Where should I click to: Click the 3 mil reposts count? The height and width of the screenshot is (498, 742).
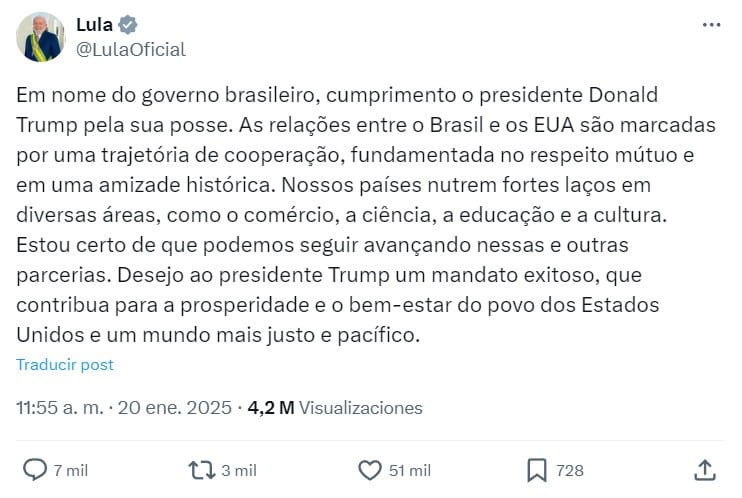coord(238,470)
